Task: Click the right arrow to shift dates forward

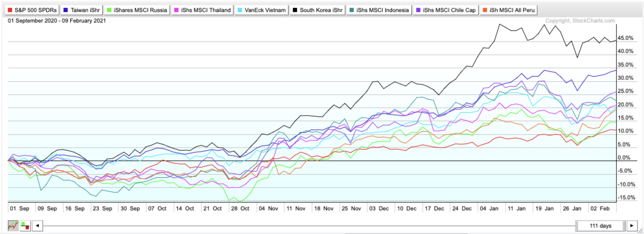Action: 632,226
